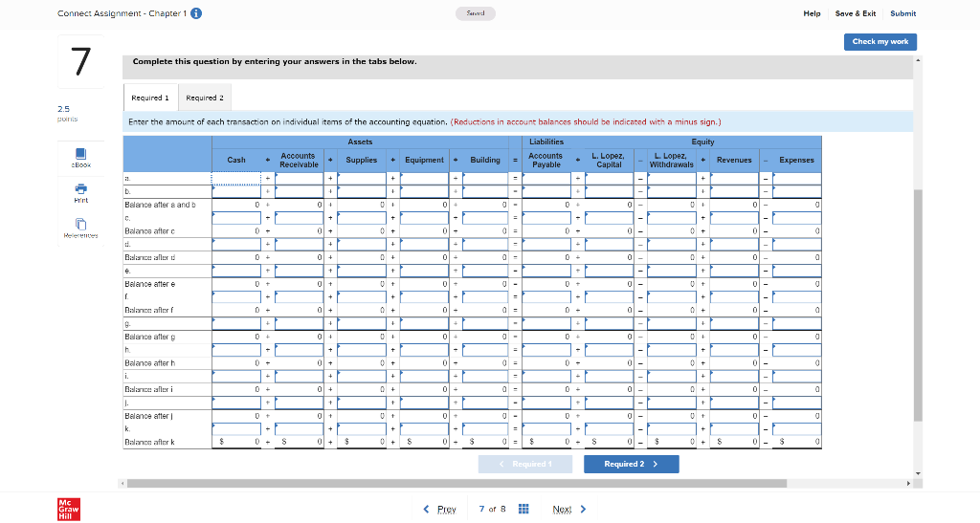The width and height of the screenshot is (980, 523).
Task: Click the Saved status indicator
Action: click(x=476, y=13)
